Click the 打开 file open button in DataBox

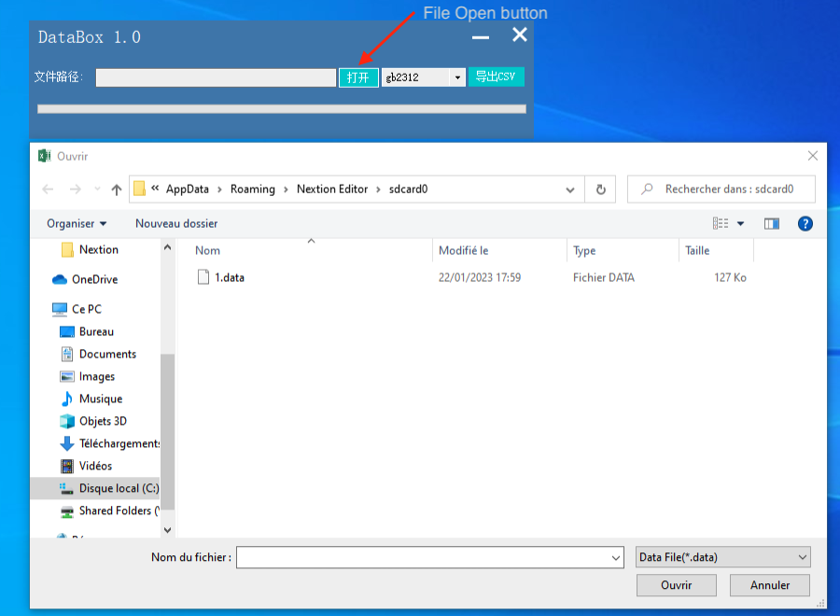[358, 77]
